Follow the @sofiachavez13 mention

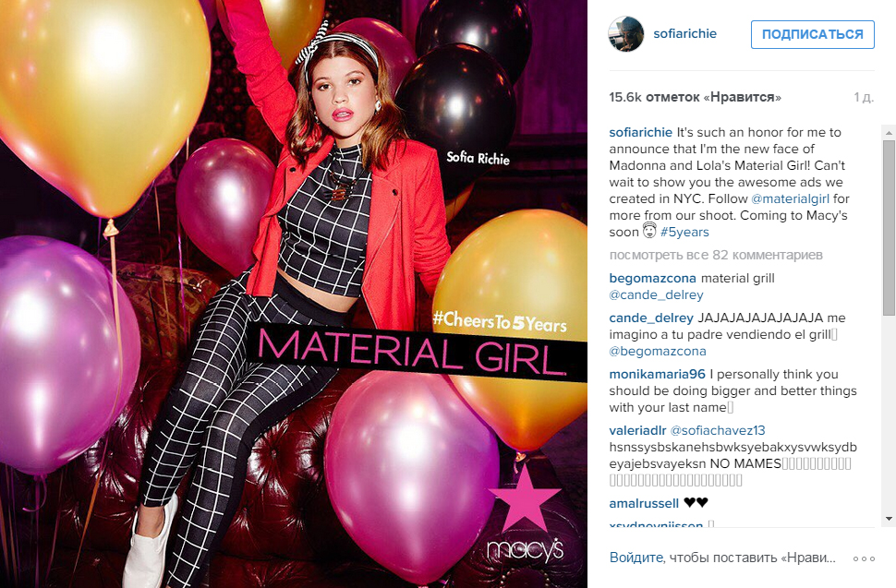pos(718,430)
